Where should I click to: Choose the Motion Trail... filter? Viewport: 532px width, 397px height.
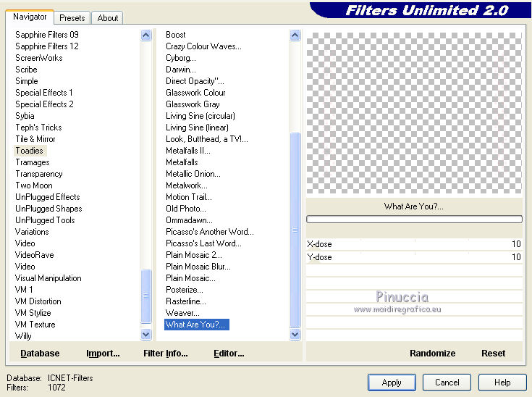click(189, 197)
